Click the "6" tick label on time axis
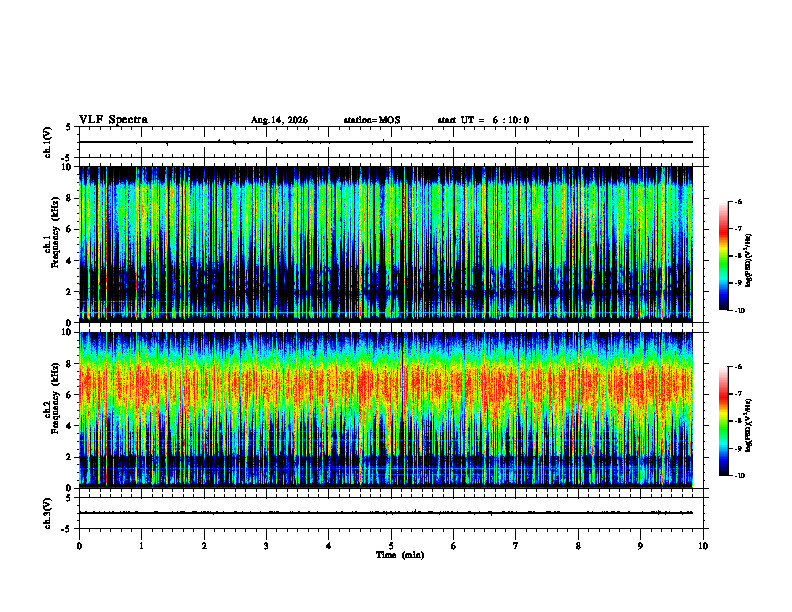This screenshot has height=612, width=792. pos(454,546)
